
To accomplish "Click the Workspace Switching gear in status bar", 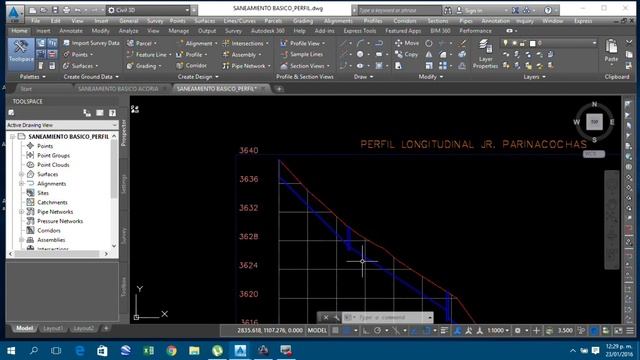I will pos(518,331).
